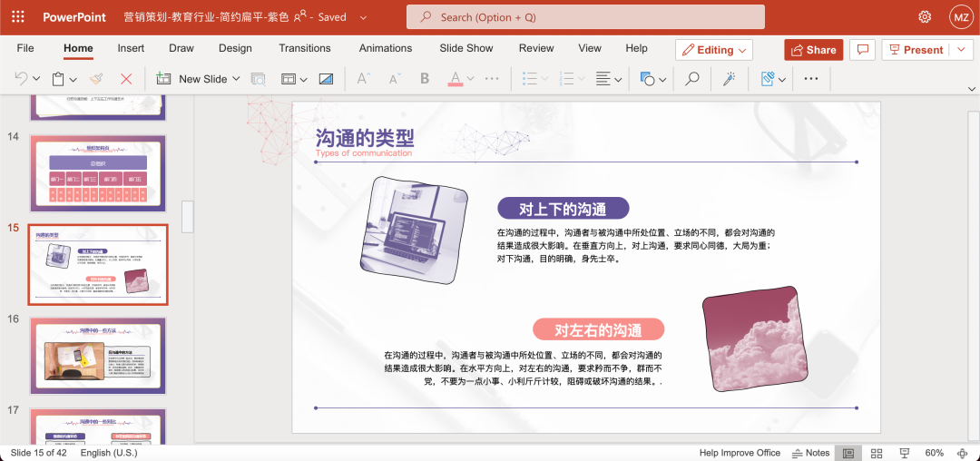This screenshot has height=461, width=980.
Task: Switch to the Insert tab
Action: pyautogui.click(x=131, y=48)
